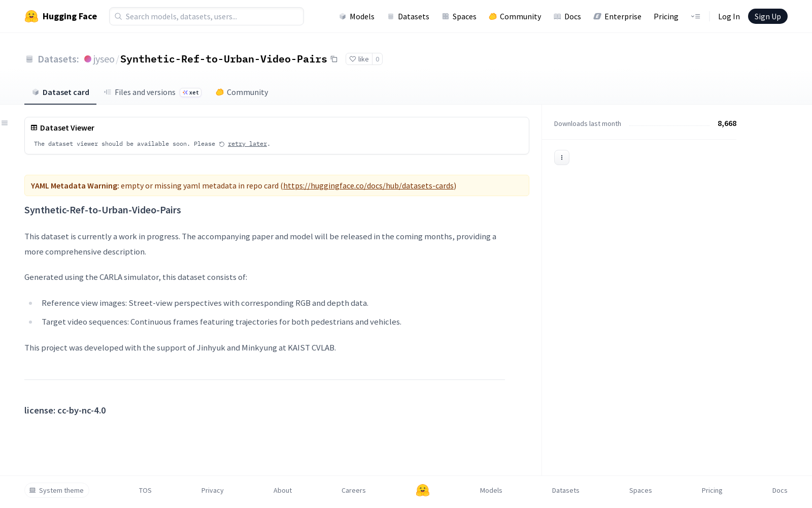Open the Pricing footer link

coord(712,490)
